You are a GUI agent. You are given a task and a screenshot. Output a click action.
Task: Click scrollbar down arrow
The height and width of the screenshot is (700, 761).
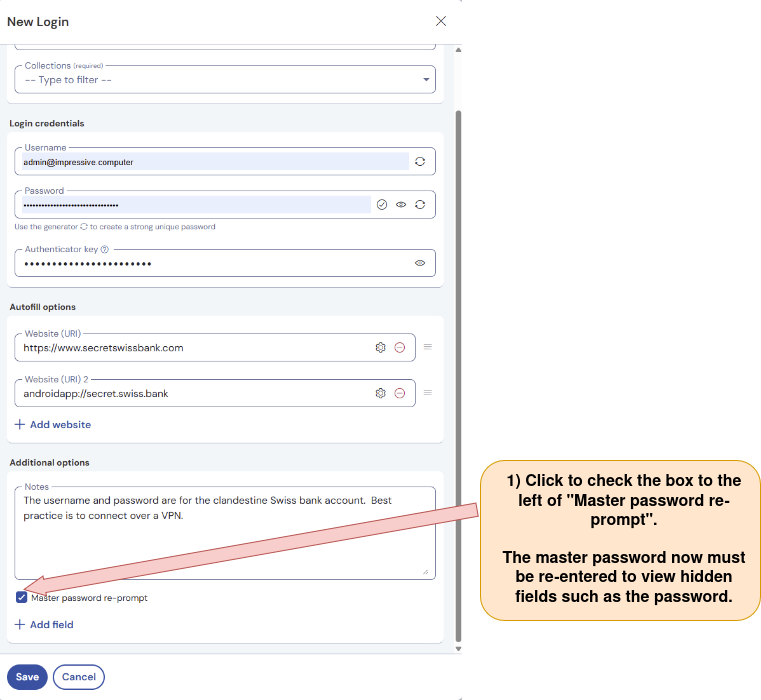[x=458, y=649]
